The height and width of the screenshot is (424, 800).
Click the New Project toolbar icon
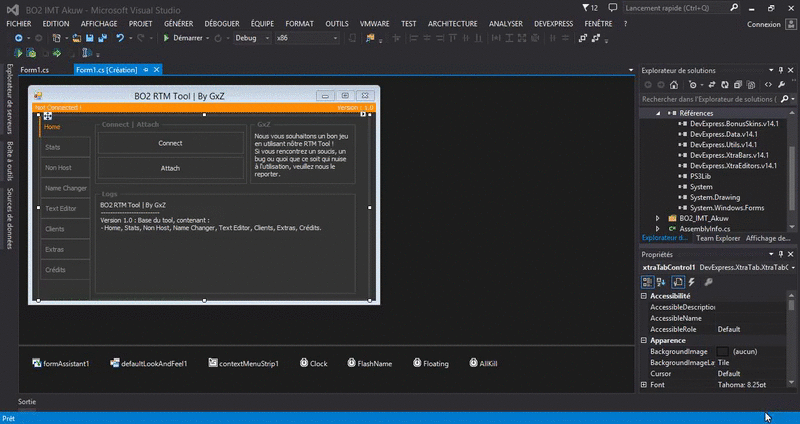click(x=57, y=38)
